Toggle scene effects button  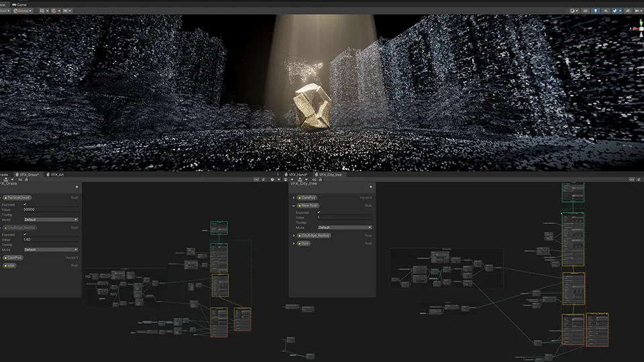pos(614,11)
